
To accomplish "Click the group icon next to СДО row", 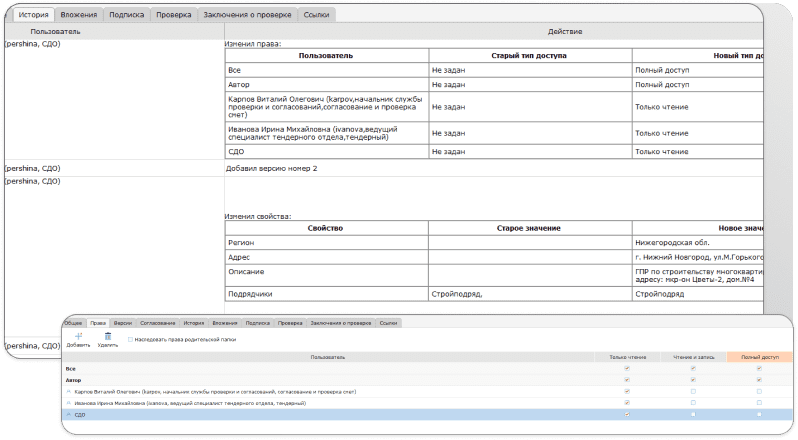I will 69,413.
